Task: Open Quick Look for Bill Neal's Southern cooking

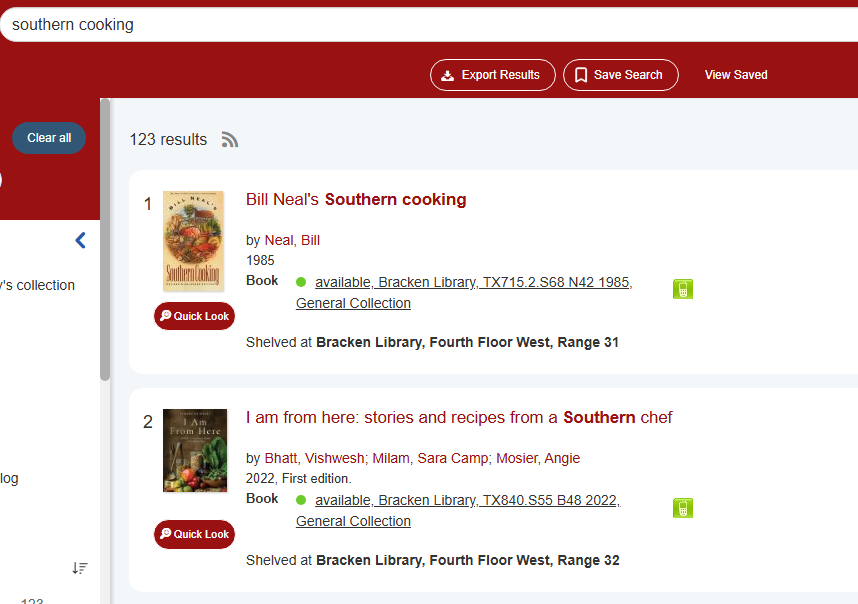Action: point(194,316)
